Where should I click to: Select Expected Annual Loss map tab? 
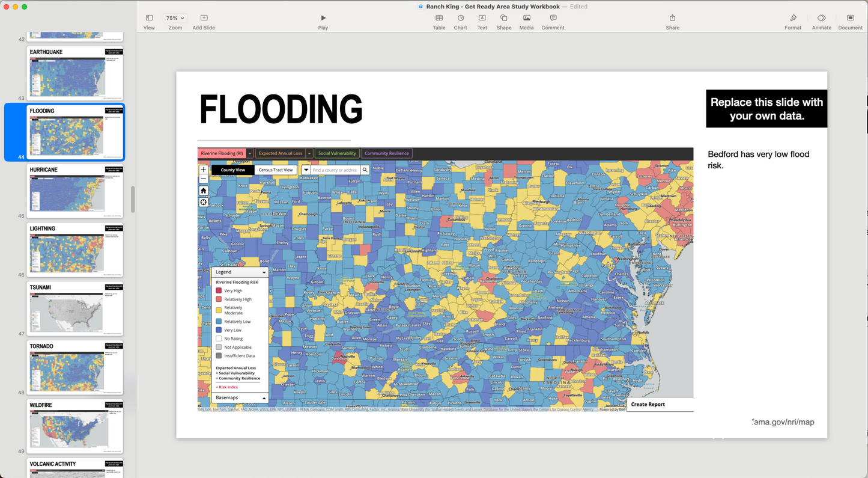(281, 153)
